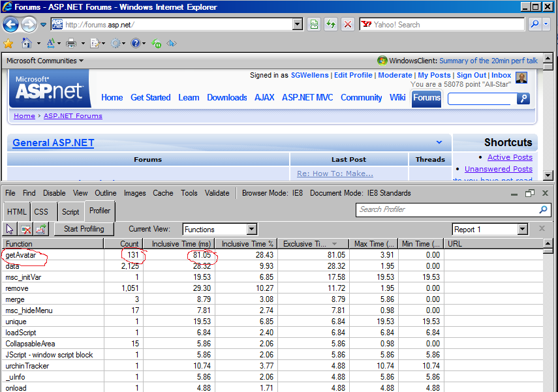Click the Downloads navigation link
558x392 pixels.
[227, 97]
